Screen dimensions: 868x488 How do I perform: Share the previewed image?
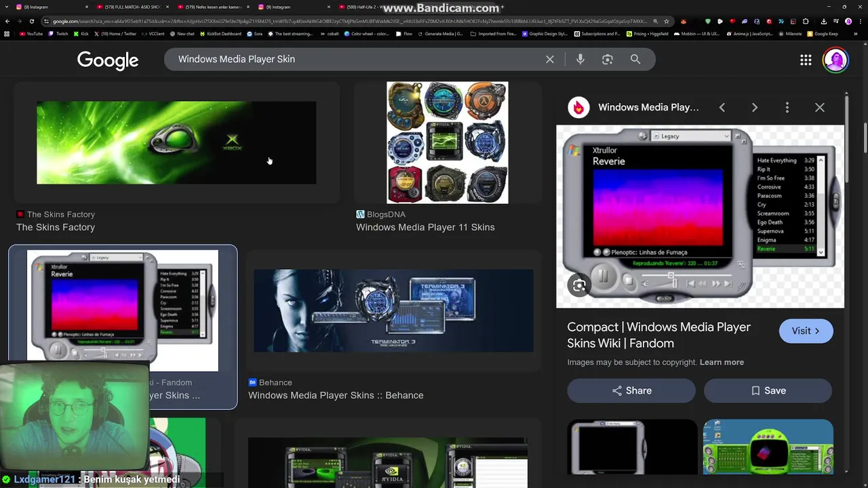point(631,390)
